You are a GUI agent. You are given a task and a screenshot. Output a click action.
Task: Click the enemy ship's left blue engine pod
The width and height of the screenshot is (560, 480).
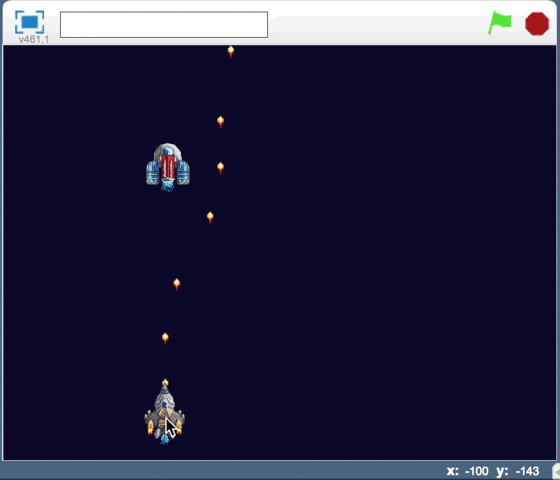click(x=152, y=173)
